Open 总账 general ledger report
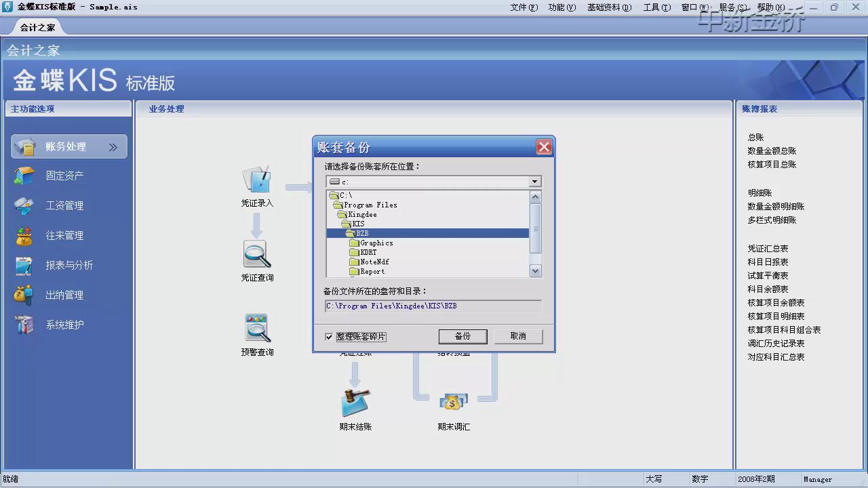Screen dimensions: 868x488 point(755,138)
